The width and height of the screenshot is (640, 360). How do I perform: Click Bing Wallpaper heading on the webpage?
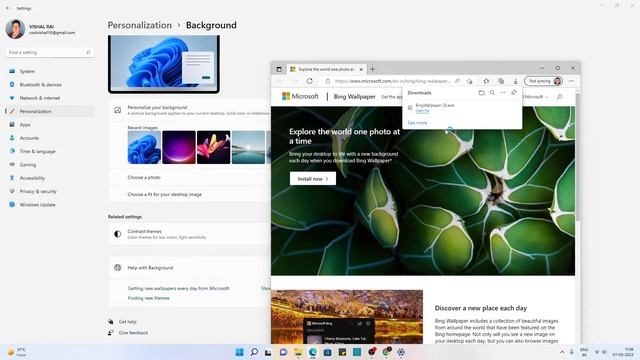coord(354,97)
